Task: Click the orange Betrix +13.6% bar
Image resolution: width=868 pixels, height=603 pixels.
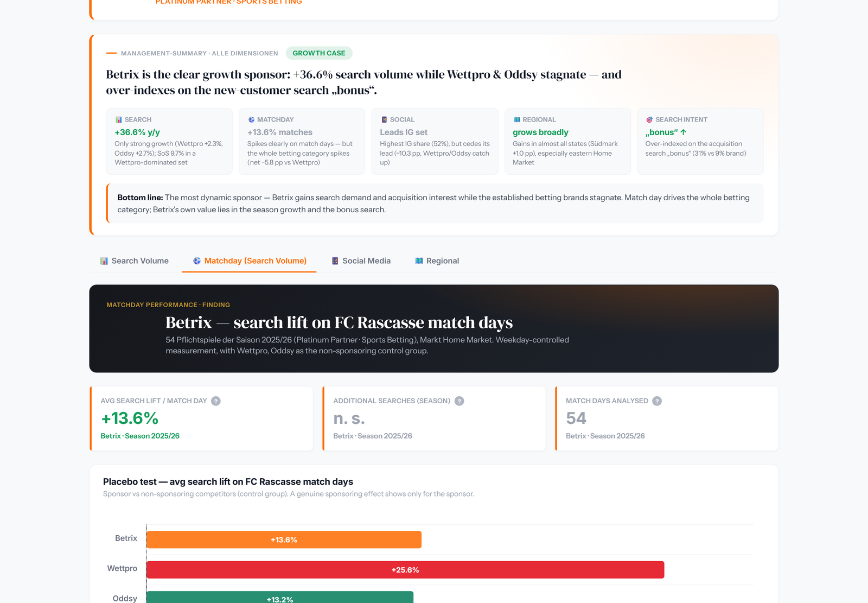Action: [x=284, y=539]
